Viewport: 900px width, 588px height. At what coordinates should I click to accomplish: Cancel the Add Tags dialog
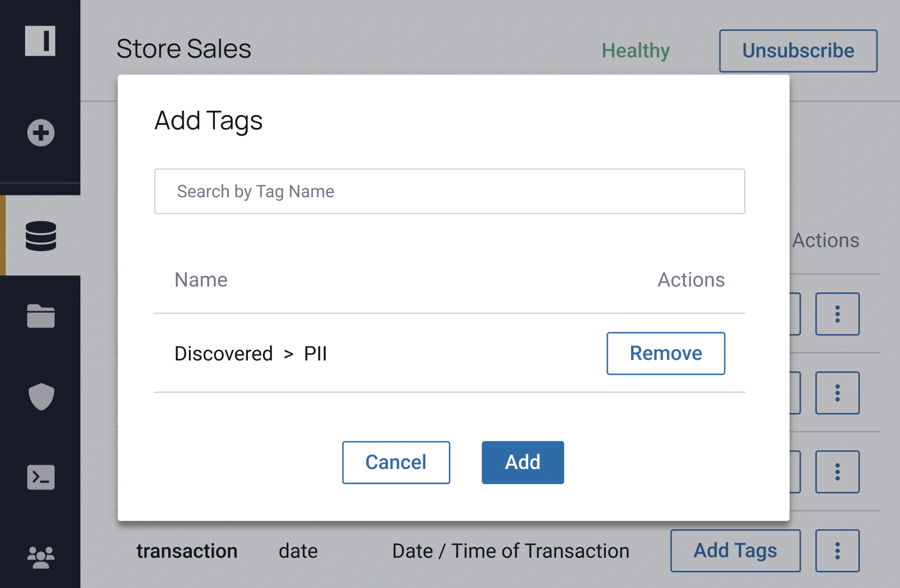pos(396,462)
